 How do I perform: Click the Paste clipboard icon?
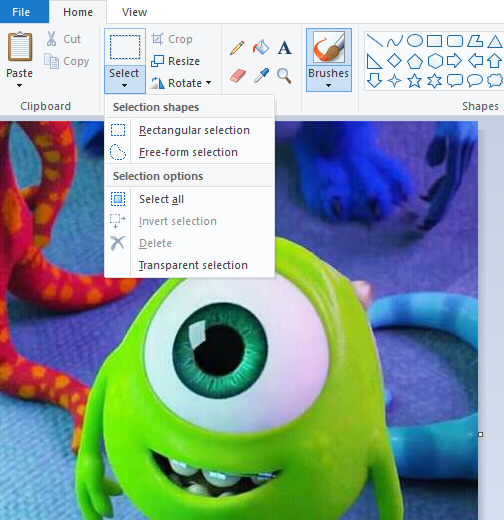[20, 46]
